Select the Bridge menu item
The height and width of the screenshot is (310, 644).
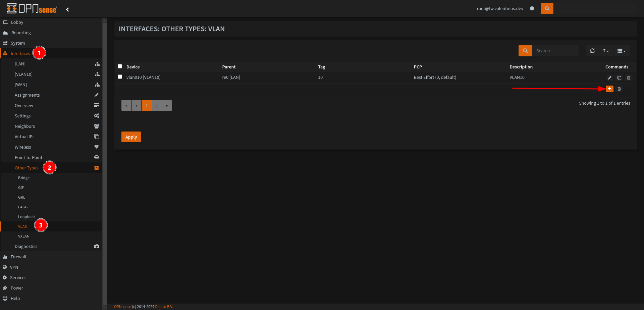coord(24,178)
